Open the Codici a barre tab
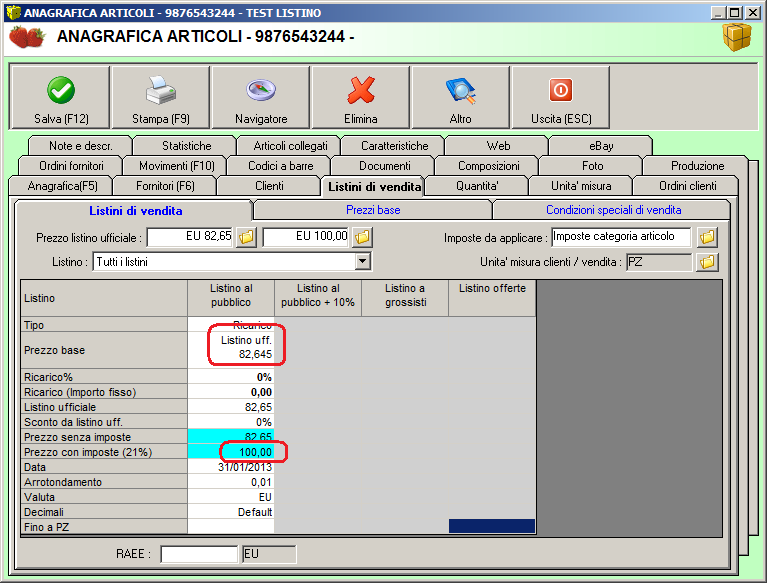 tap(280, 166)
